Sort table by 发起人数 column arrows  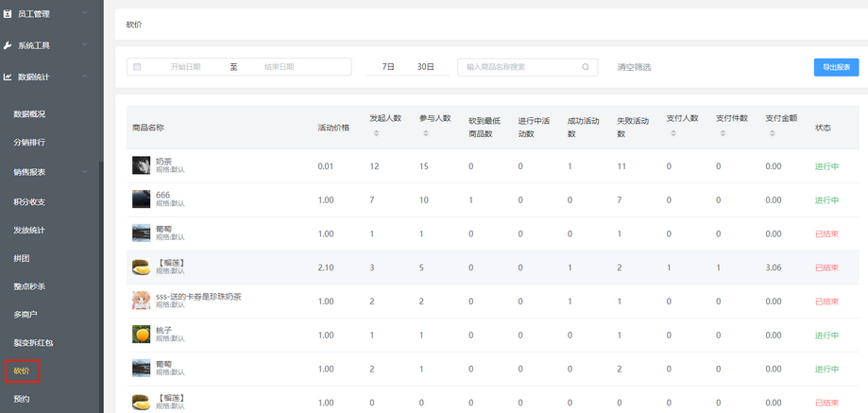click(375, 133)
